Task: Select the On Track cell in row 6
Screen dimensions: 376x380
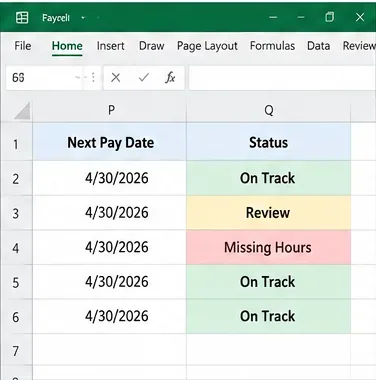Action: pyautogui.click(x=269, y=316)
